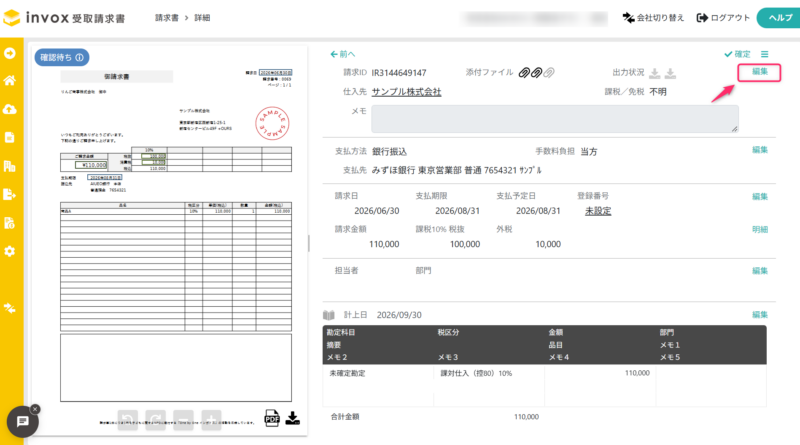This screenshot has width=800, height=445.
Task: Open the document export icon in sidebar
Action: 10,194
